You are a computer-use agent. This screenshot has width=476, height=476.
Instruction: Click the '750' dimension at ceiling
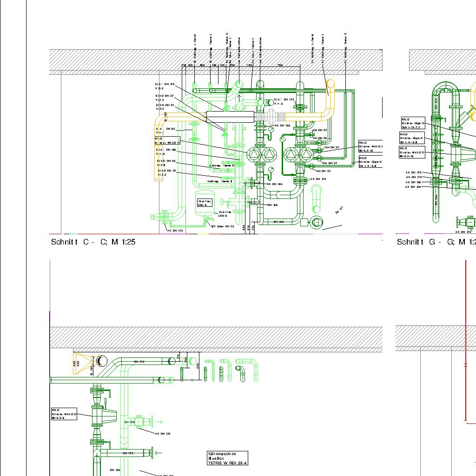pos(280,65)
